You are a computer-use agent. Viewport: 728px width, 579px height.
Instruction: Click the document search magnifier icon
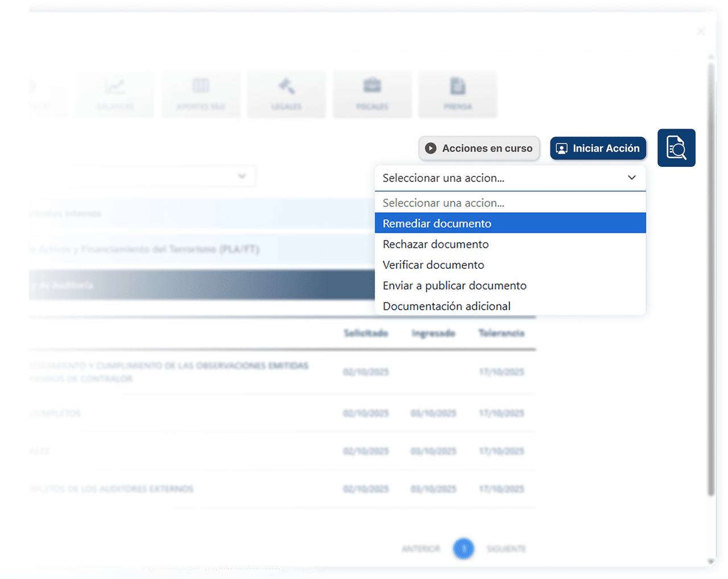[676, 148]
